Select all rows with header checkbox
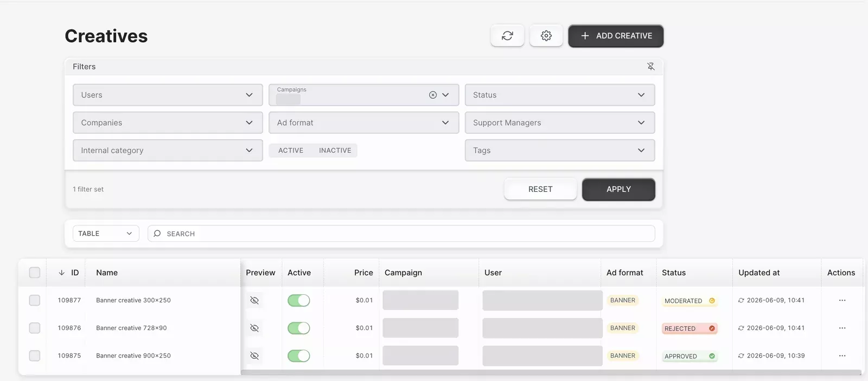Image resolution: width=868 pixels, height=381 pixels. tap(35, 273)
